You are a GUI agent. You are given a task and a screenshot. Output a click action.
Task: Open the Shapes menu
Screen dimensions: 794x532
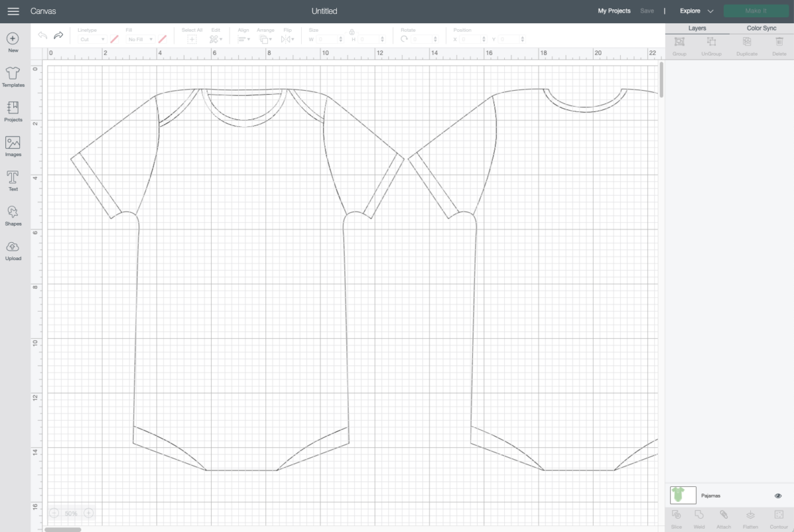(13, 216)
